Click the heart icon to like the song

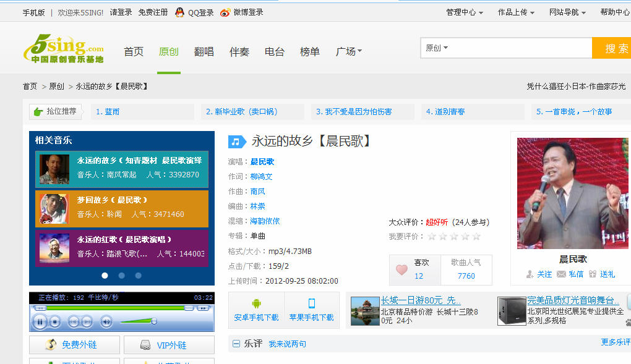point(401,269)
